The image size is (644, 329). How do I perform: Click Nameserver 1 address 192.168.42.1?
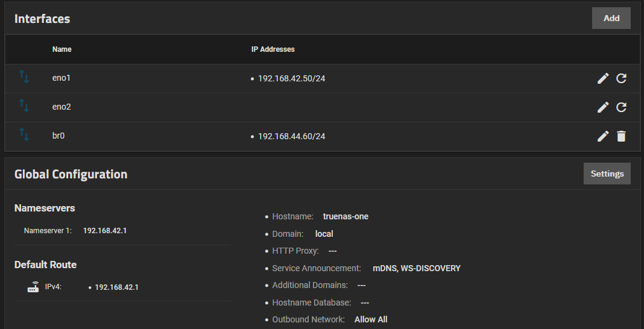click(105, 231)
